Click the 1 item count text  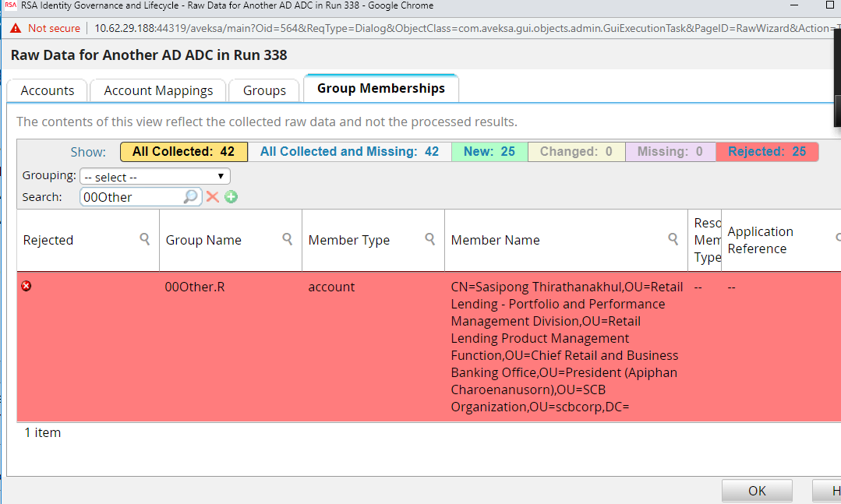click(42, 432)
